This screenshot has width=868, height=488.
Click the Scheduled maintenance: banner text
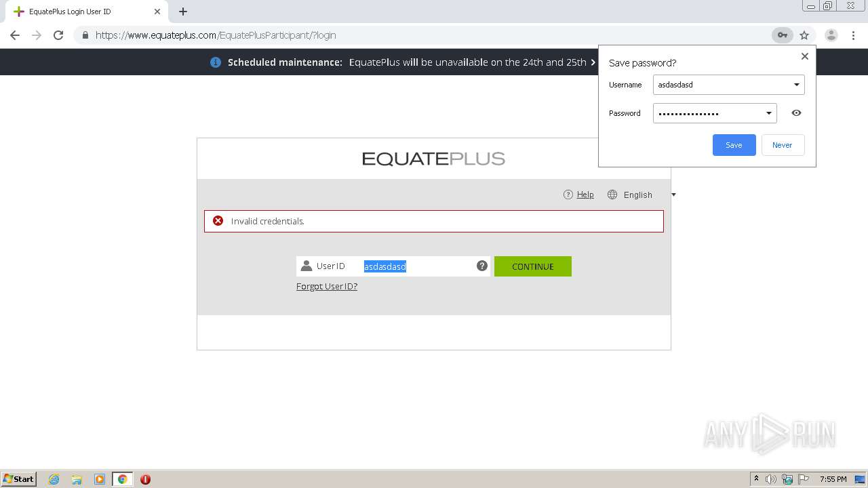tap(285, 62)
